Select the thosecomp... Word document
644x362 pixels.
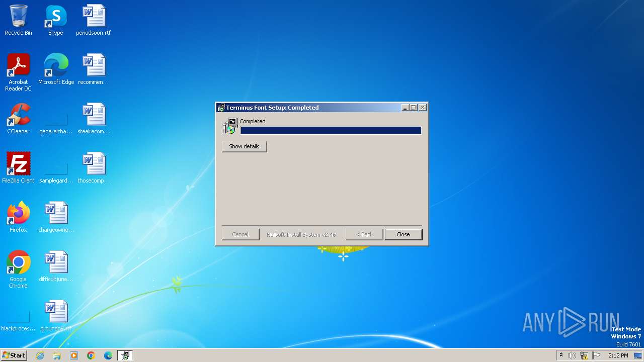point(94,168)
